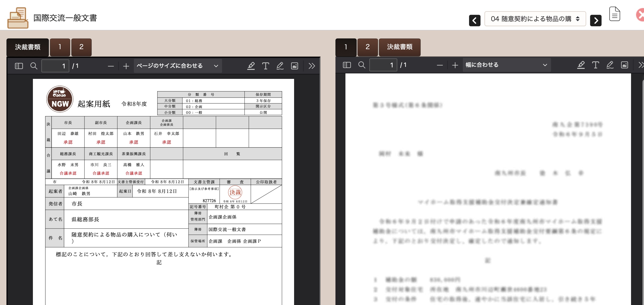Click left viewer page number field
The height and width of the screenshot is (305, 644).
coord(55,66)
